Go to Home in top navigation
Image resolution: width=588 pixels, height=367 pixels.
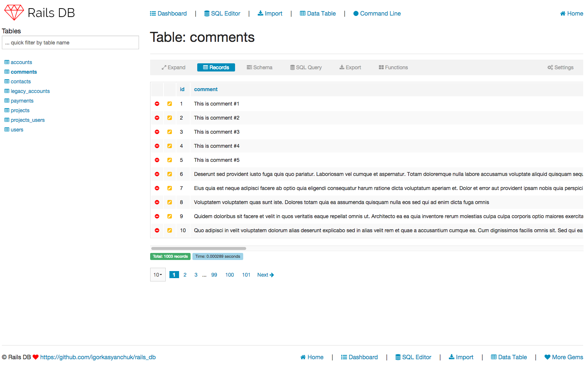tap(571, 13)
